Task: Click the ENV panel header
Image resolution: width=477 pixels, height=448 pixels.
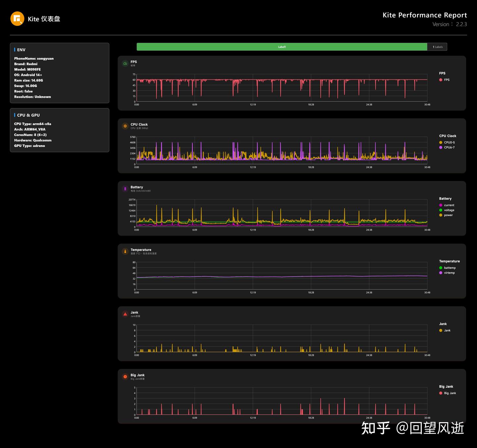Action: coord(21,50)
